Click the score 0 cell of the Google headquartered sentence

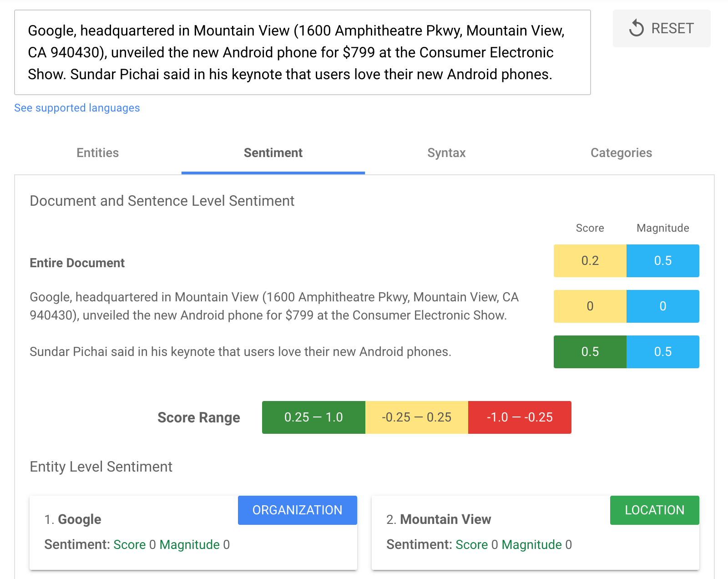[590, 306]
